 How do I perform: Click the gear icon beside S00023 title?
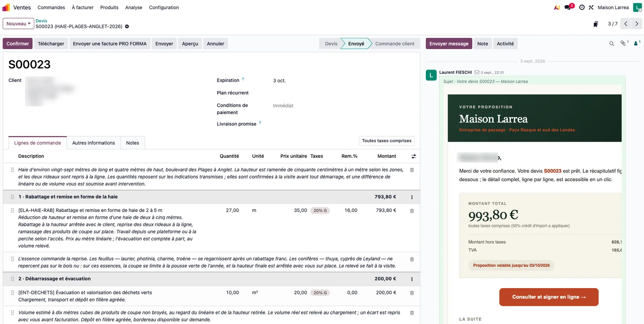pos(127,27)
